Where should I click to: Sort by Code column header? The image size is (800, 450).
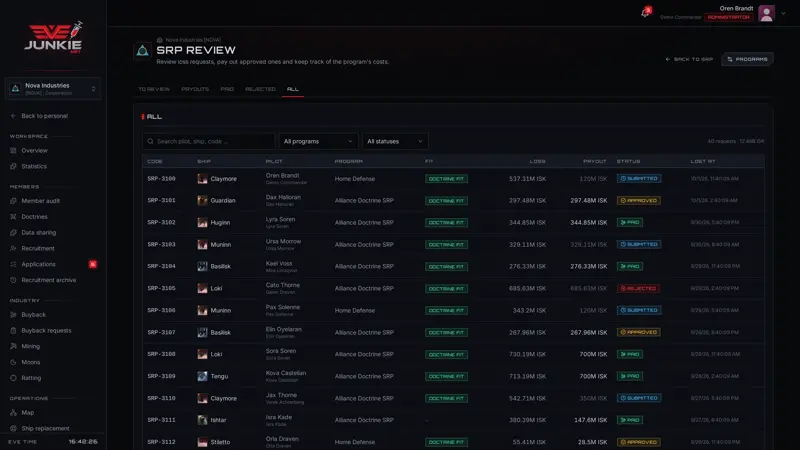coord(155,161)
